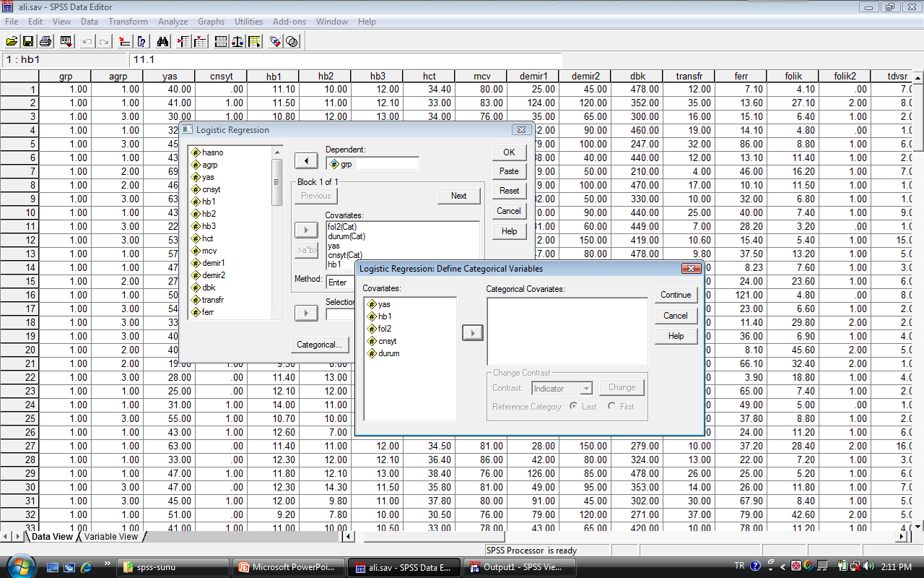Open spss-sunu taskbar button
This screenshot has width=924, height=578.
coord(173,567)
